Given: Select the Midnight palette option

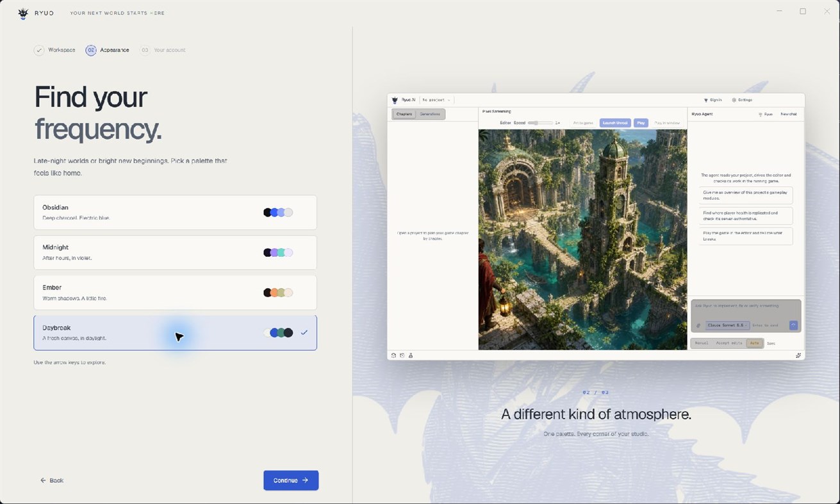Looking at the screenshot, I should click(175, 252).
